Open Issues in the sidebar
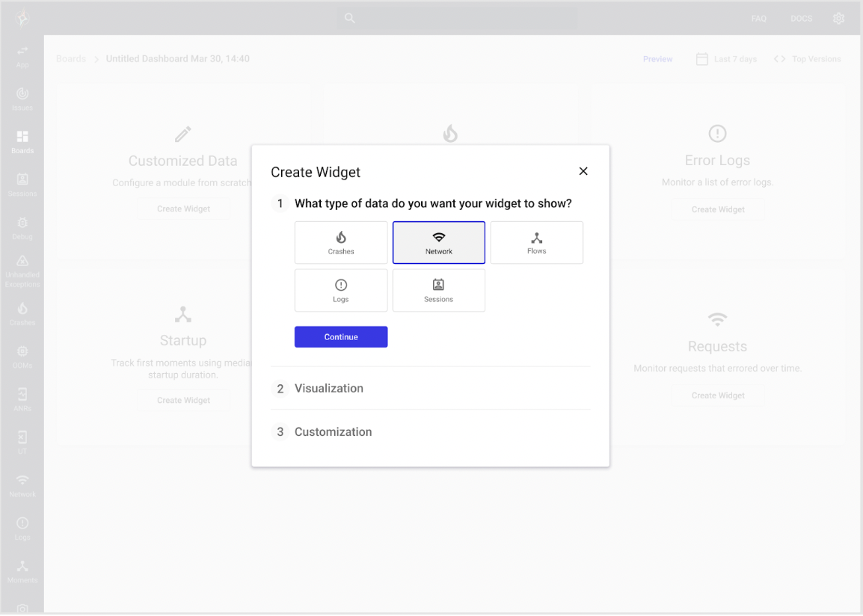Screen dimensions: 863x616 [x=22, y=99]
